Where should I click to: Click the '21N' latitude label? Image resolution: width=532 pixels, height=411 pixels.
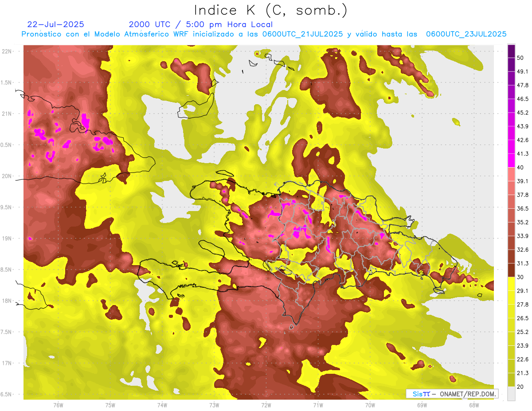coord(8,114)
